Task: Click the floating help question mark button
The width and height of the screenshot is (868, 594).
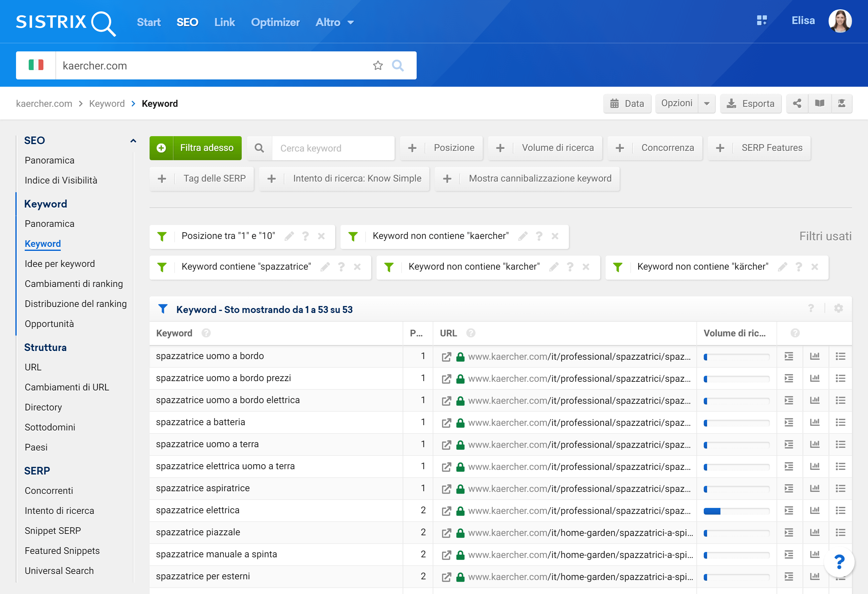Action: (839, 562)
